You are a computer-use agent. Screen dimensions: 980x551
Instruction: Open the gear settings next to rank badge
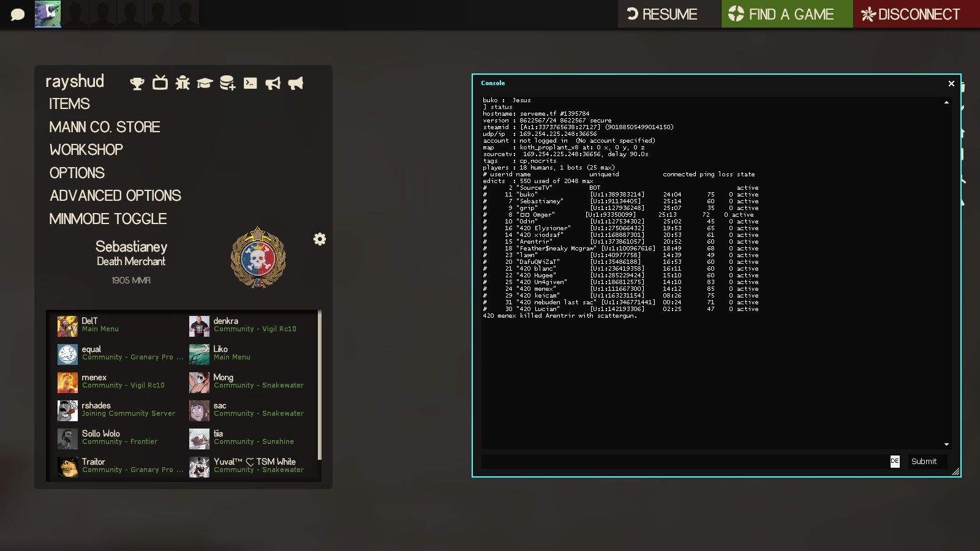click(320, 239)
